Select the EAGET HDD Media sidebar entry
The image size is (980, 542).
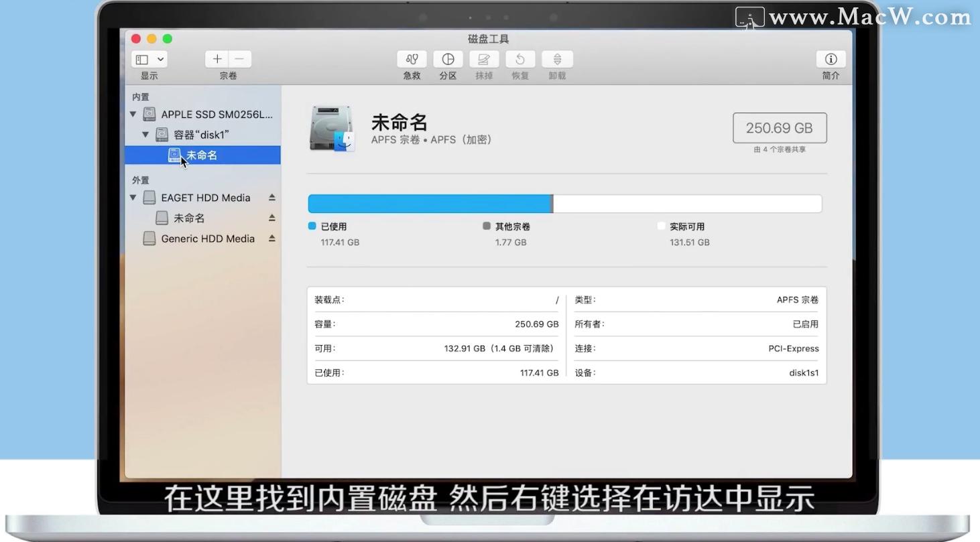pyautogui.click(x=204, y=197)
